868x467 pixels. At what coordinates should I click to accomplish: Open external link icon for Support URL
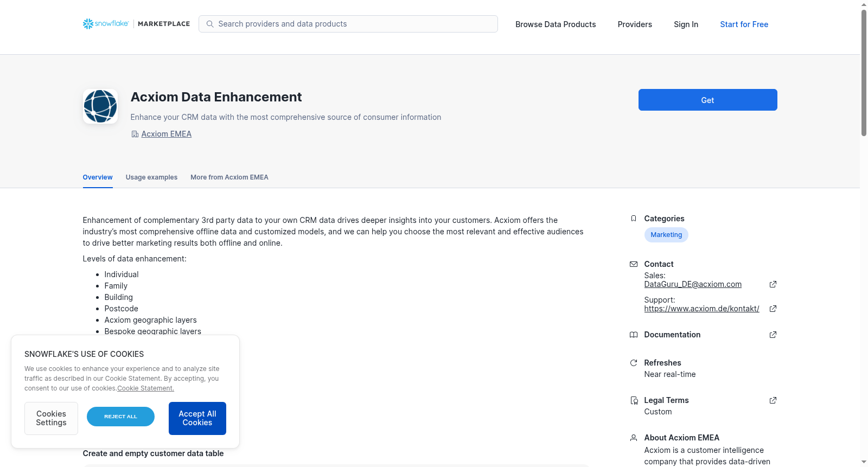click(x=773, y=309)
